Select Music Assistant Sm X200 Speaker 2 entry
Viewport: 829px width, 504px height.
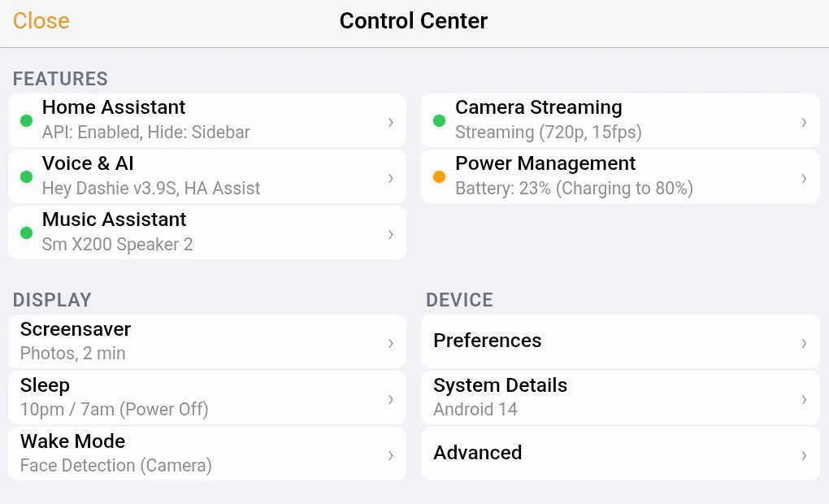207,232
